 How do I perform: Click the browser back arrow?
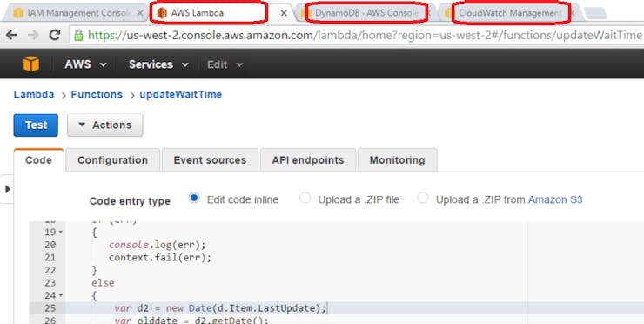coord(11,36)
